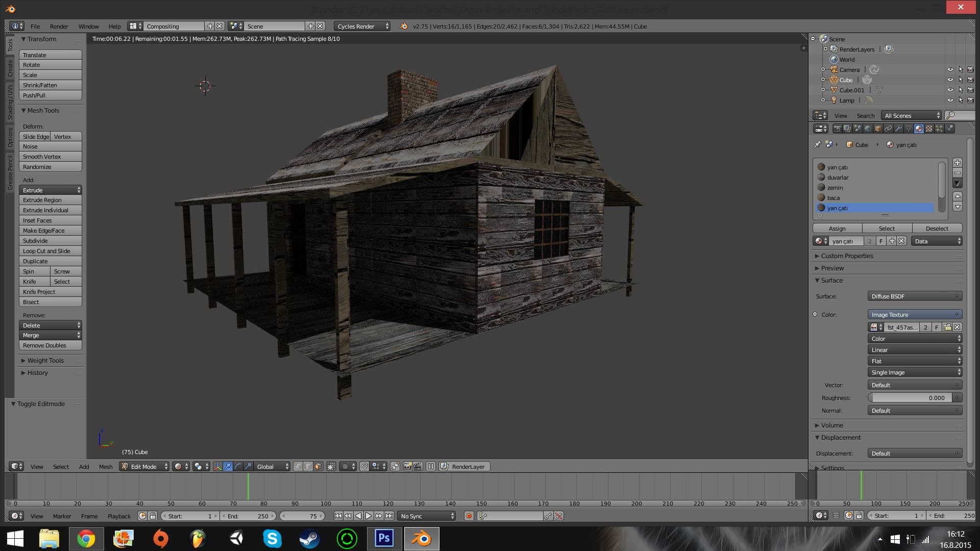Toggle the snap magnet in the 3D viewport header
This screenshot has width=980, height=551.
tap(364, 466)
